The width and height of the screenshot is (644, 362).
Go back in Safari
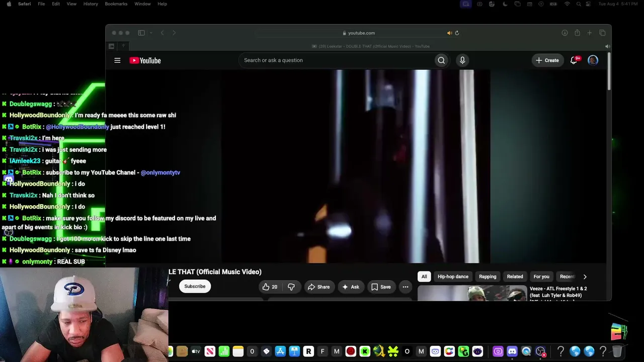pyautogui.click(x=162, y=33)
